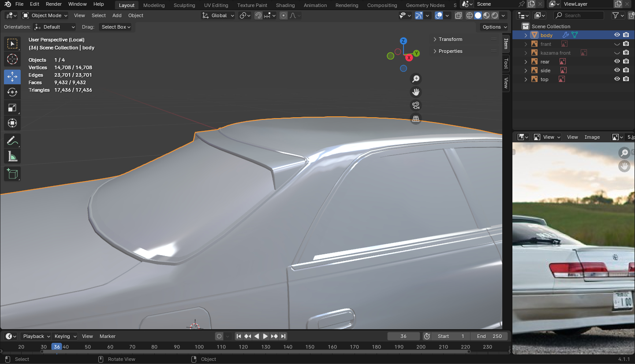Image resolution: width=635 pixels, height=364 pixels.
Task: Open the Keying dropdown in timeline
Action: [65, 336]
